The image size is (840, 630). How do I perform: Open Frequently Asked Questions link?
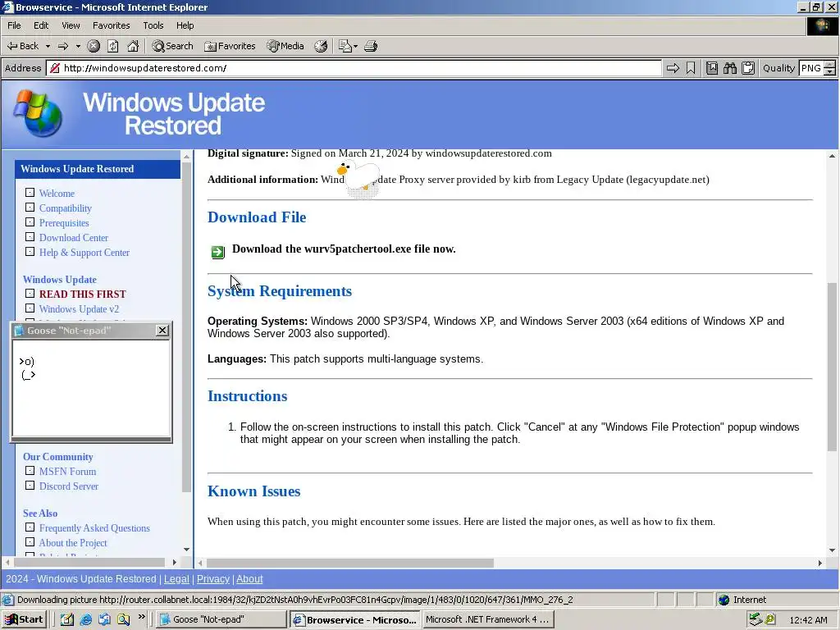tap(94, 528)
